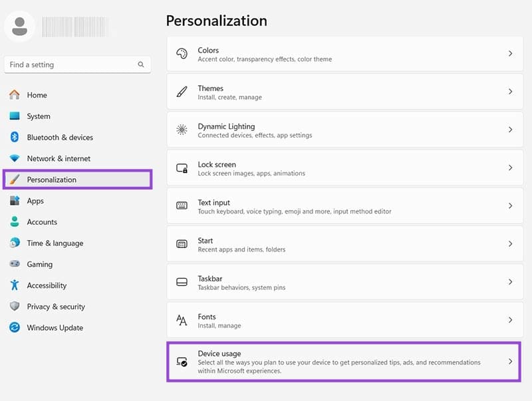
Task: Click the Text input keyboard icon
Action: (182, 205)
